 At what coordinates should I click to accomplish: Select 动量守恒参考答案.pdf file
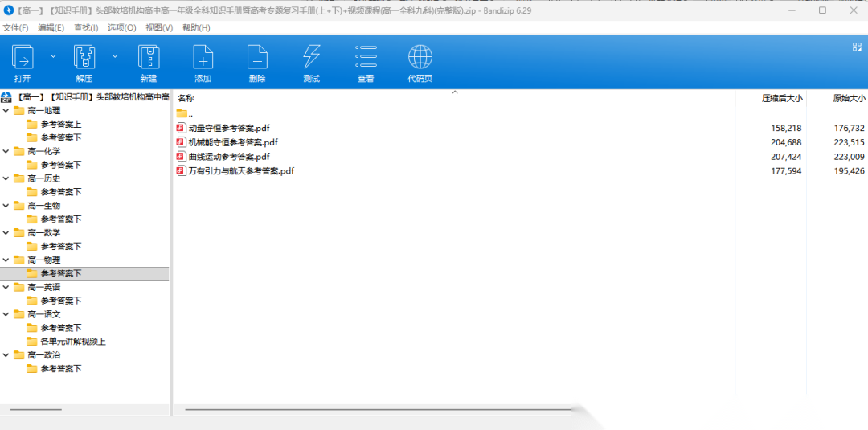[x=228, y=128]
